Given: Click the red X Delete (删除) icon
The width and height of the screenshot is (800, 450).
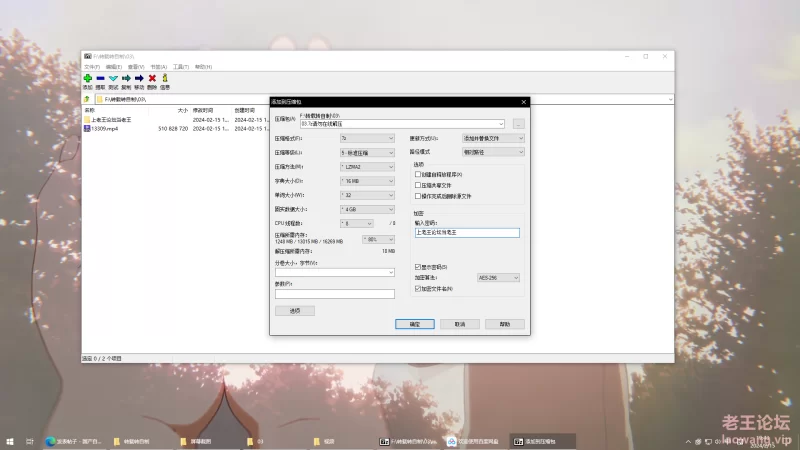Looking at the screenshot, I should pos(152,79).
